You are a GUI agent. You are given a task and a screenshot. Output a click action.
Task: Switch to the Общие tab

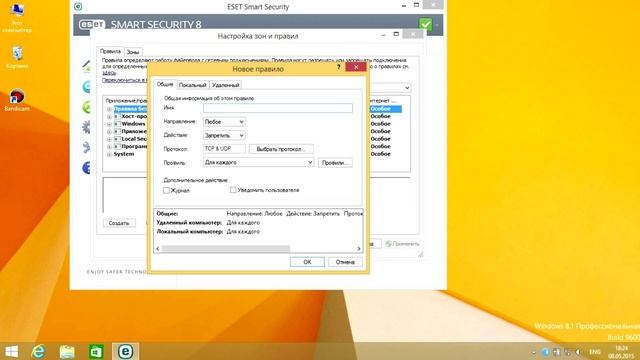[x=165, y=84]
